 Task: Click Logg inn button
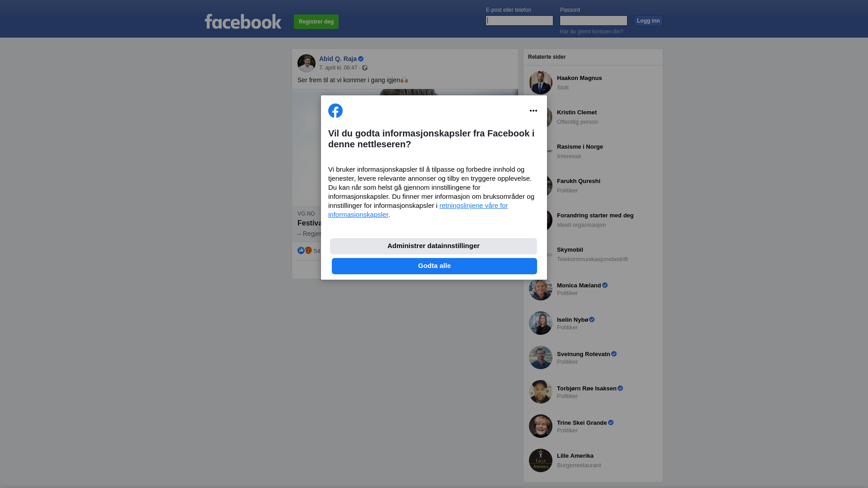[x=648, y=21]
